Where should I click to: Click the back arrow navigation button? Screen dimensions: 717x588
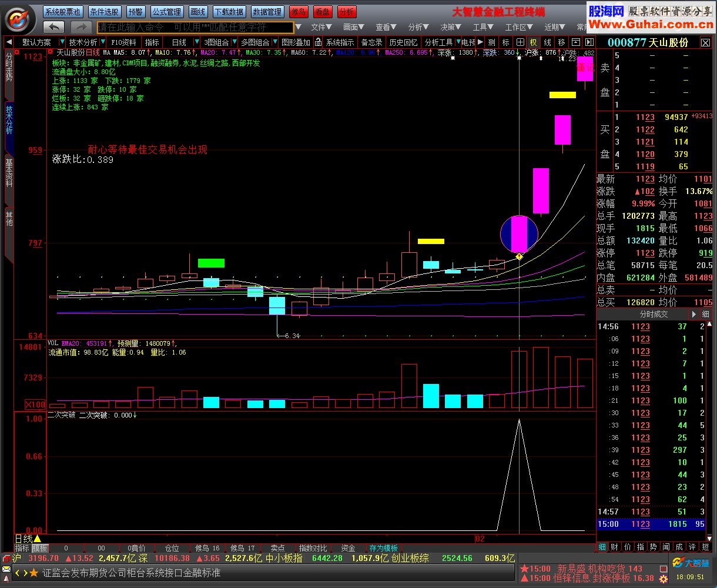click(x=54, y=27)
